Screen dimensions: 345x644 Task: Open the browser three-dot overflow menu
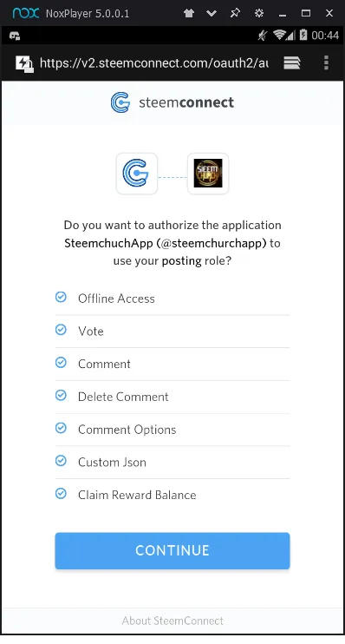326,62
